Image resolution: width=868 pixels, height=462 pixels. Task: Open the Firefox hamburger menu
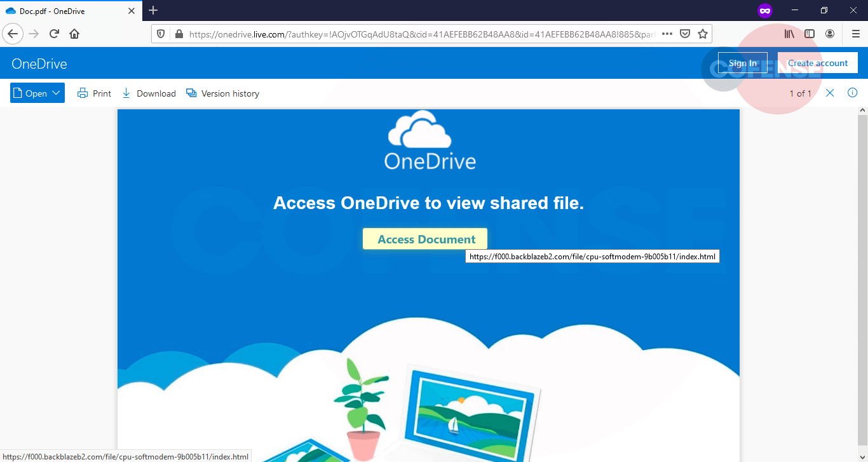click(855, 34)
